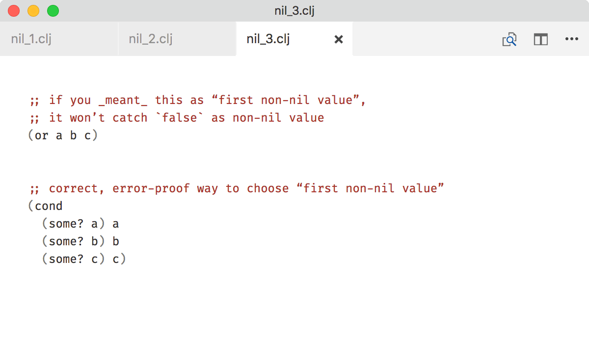Image resolution: width=589 pixels, height=364 pixels.
Task: Click the (or a b c) expression
Action: click(63, 135)
